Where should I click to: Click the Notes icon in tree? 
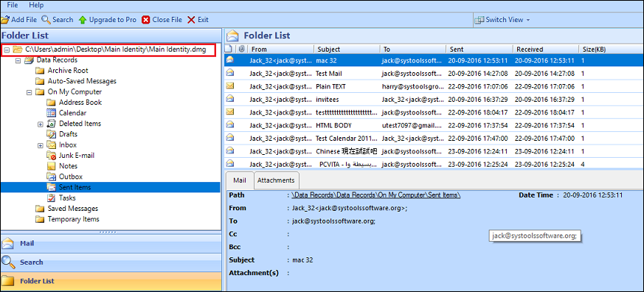pos(52,167)
